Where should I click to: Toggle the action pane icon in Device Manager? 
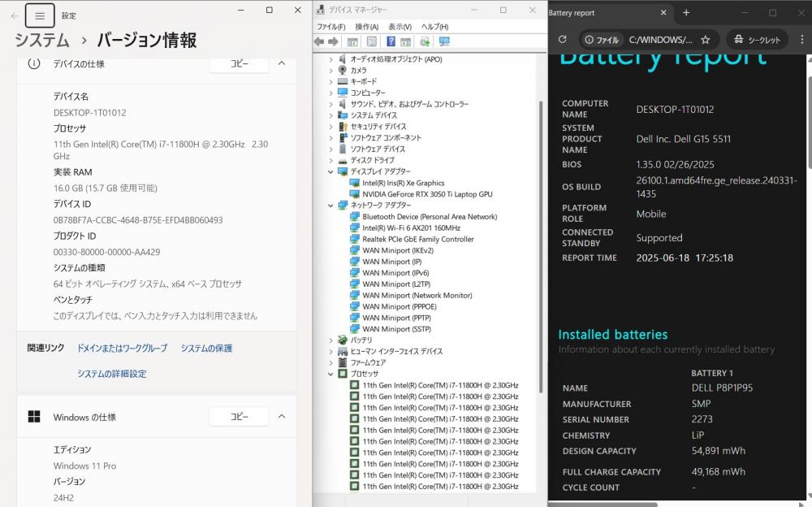coord(405,41)
